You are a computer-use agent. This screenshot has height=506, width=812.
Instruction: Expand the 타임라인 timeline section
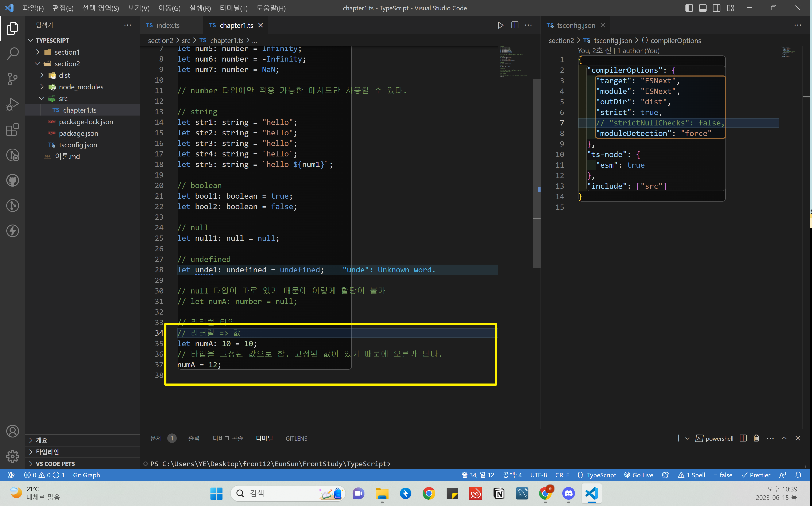click(83, 452)
